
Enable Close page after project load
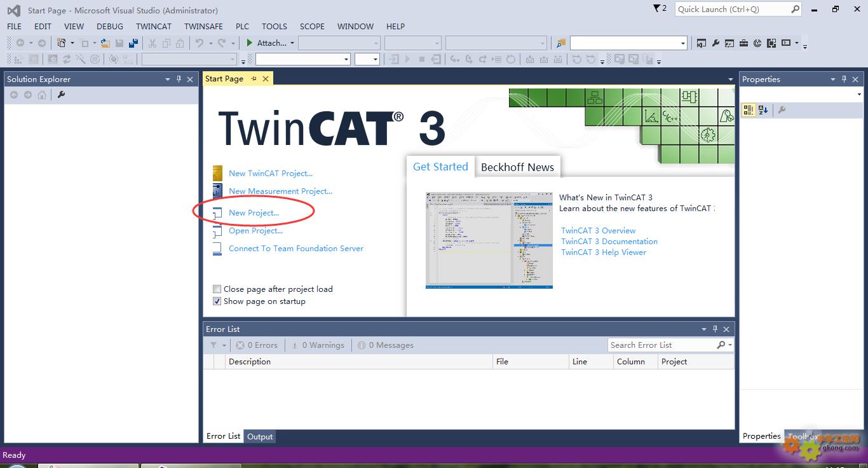pos(217,289)
